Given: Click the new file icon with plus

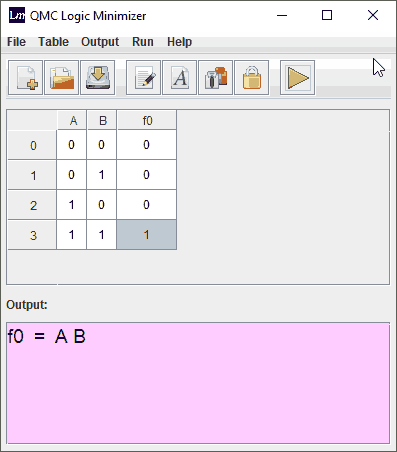Looking at the screenshot, I should (25, 78).
